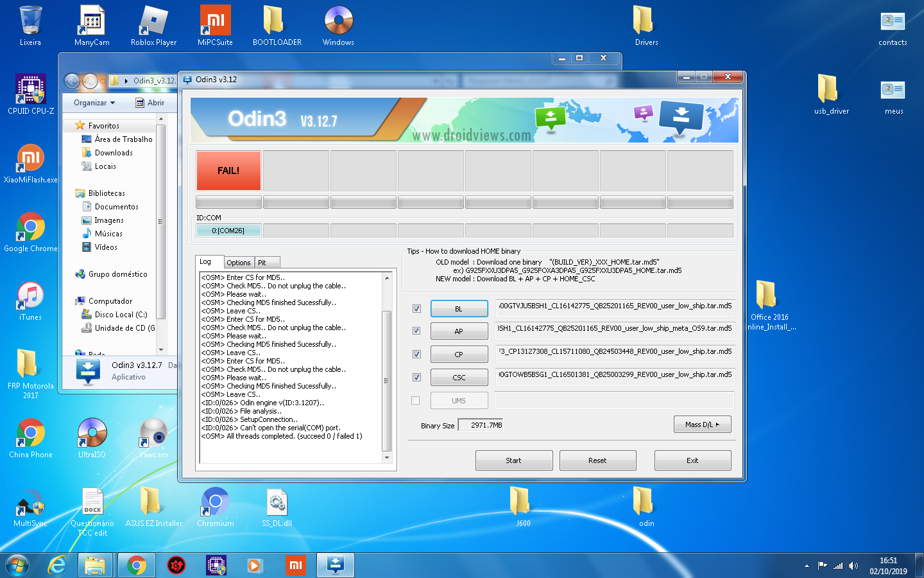Click the Reset button in Odin
The image size is (924, 578).
[x=597, y=460]
